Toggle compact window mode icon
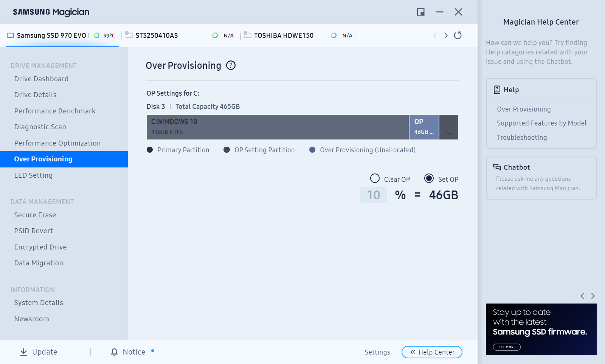The height and width of the screenshot is (364, 605). tap(420, 12)
